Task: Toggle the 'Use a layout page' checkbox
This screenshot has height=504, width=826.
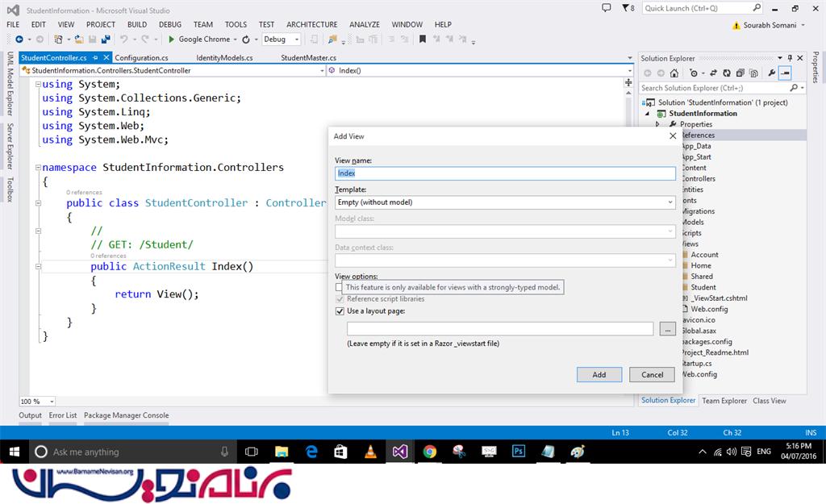Action: coord(340,311)
